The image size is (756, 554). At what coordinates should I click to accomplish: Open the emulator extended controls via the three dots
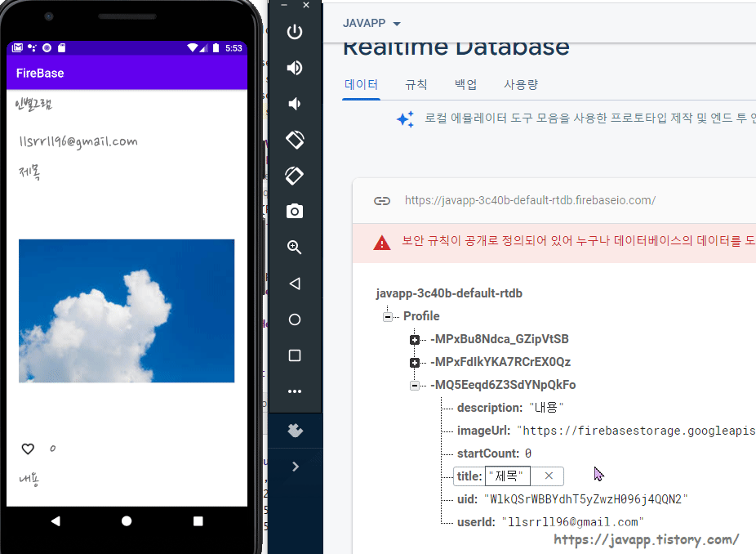coord(295,391)
